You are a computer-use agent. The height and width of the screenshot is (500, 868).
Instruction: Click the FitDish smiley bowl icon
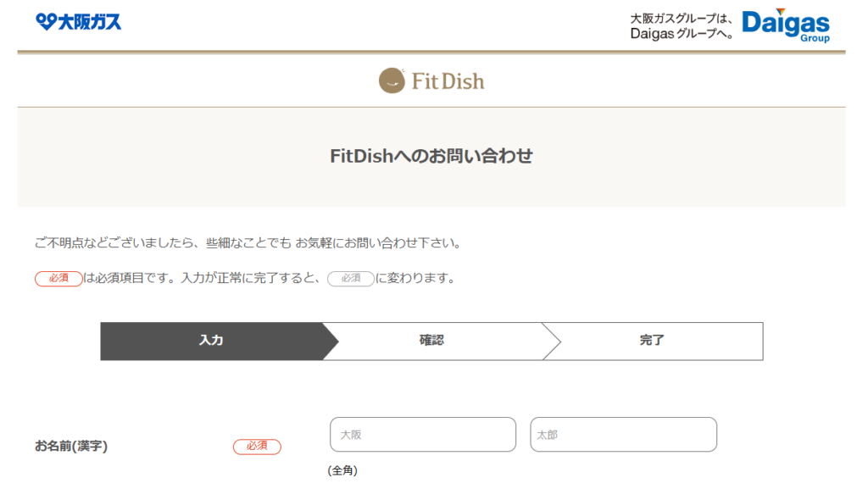point(392,81)
